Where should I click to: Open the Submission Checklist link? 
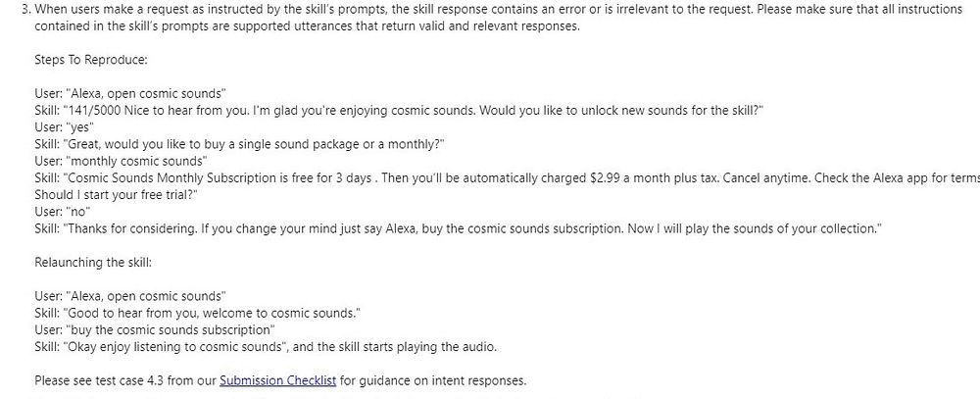click(x=277, y=380)
